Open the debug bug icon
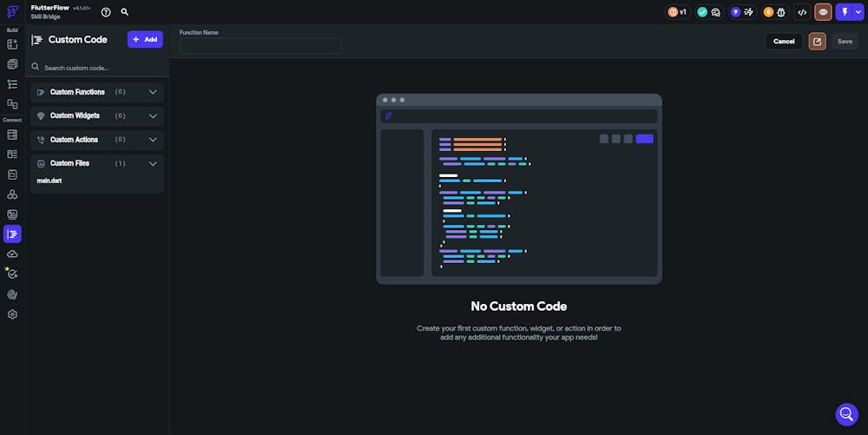Image resolution: width=868 pixels, height=435 pixels. pyautogui.click(x=781, y=12)
